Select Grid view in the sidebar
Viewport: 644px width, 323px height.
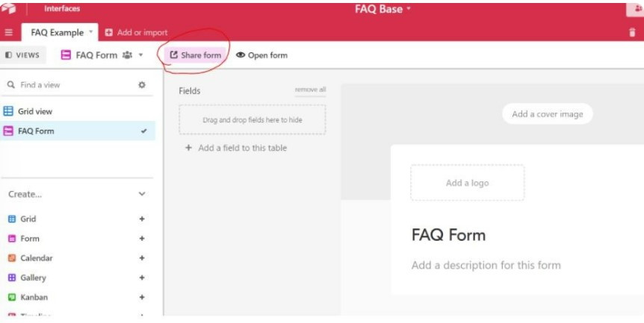click(35, 111)
